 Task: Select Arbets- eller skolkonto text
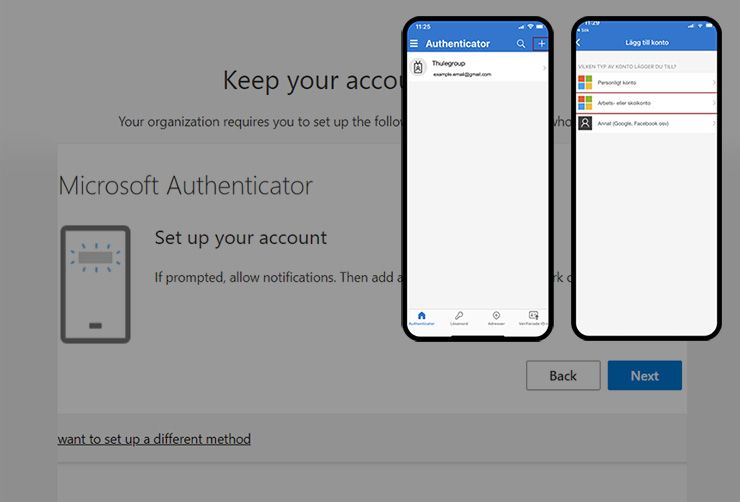624,103
